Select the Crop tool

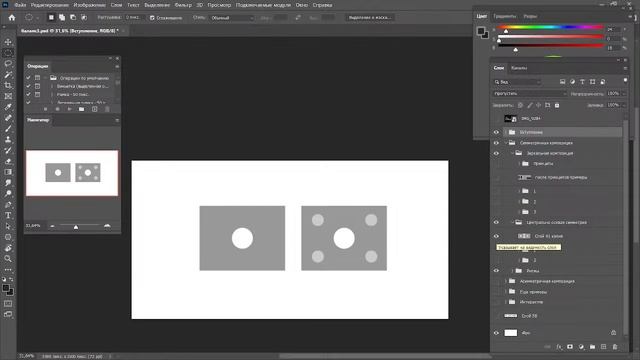click(x=8, y=85)
